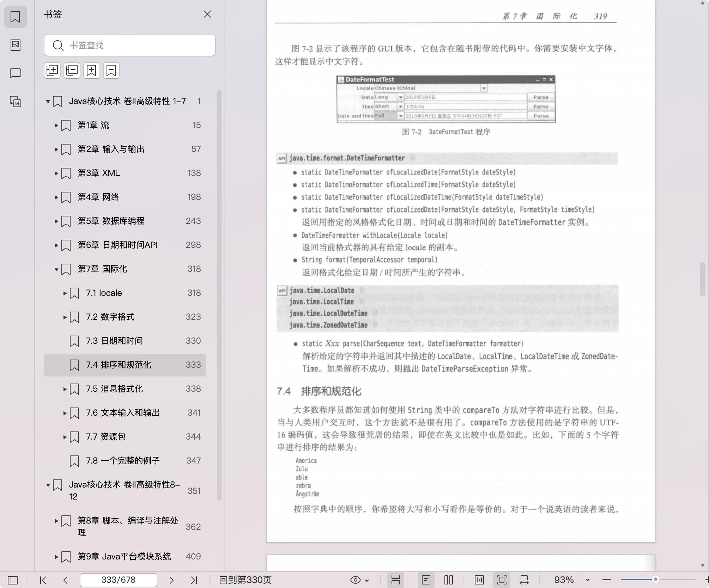Go to last page button

194,580
